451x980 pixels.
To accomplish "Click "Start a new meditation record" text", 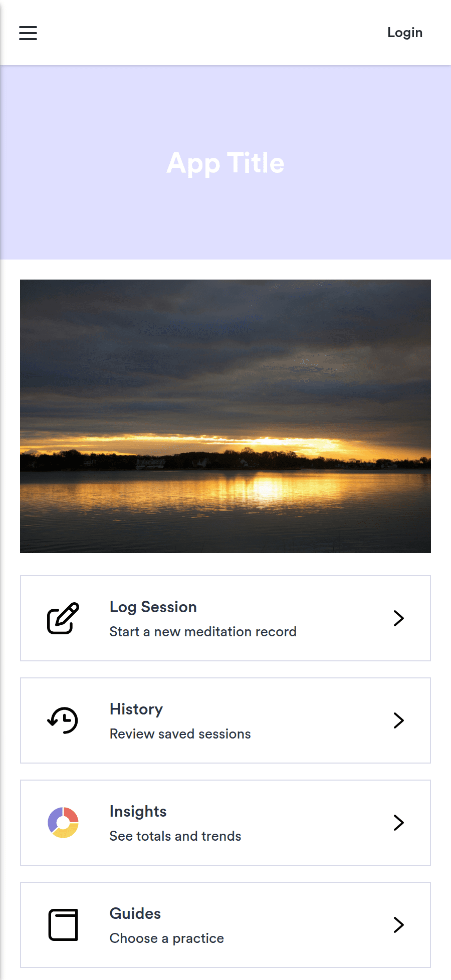I will coord(203,632).
